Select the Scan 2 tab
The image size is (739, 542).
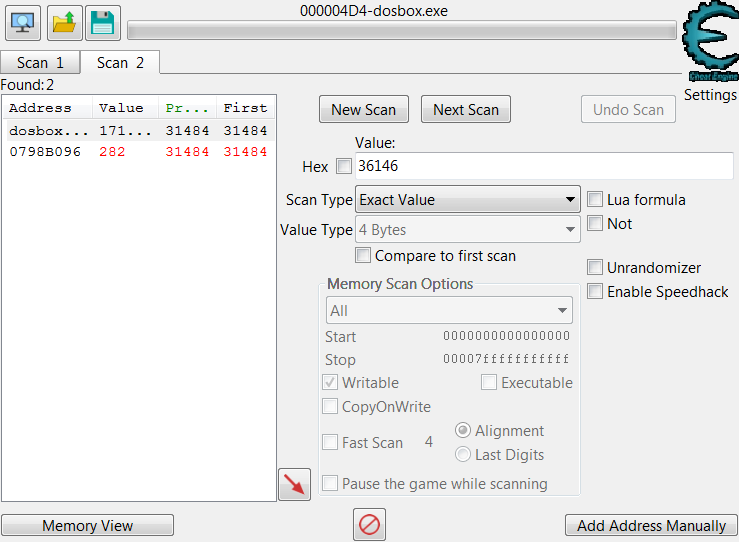point(120,63)
